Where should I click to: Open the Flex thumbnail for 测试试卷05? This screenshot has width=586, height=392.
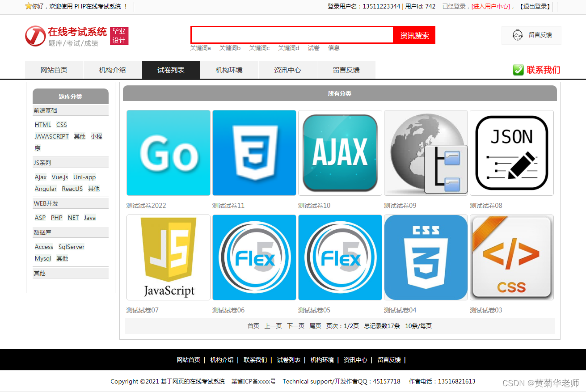click(340, 257)
